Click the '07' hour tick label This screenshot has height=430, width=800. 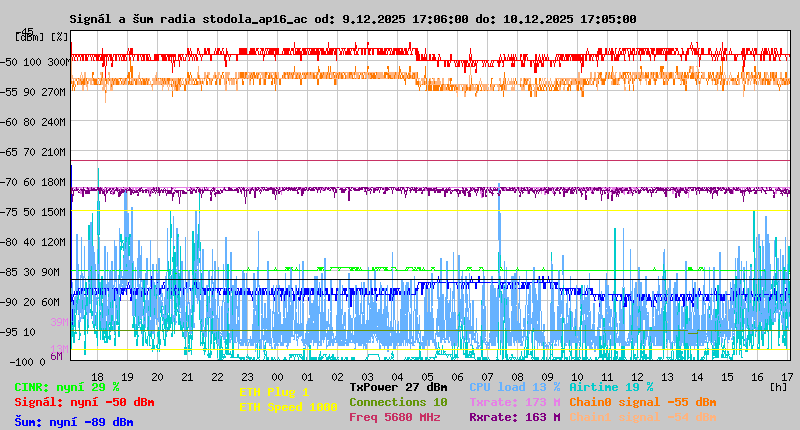(487, 377)
